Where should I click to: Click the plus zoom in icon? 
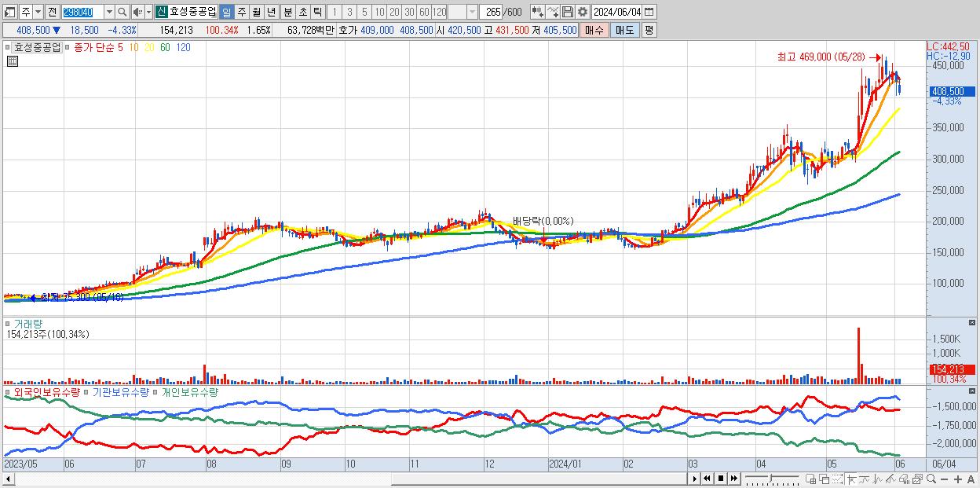[958, 479]
